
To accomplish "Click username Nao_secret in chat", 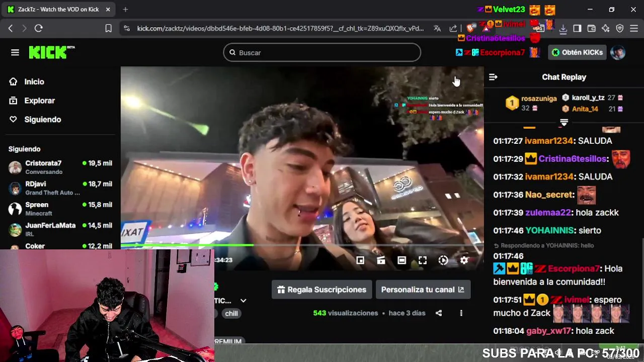I will click(x=548, y=195).
